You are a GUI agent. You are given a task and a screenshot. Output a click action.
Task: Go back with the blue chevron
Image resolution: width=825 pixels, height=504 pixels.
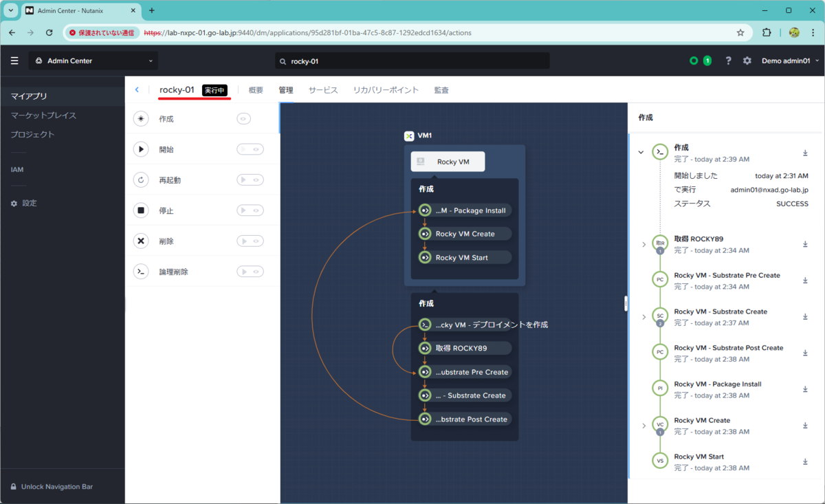tap(137, 90)
